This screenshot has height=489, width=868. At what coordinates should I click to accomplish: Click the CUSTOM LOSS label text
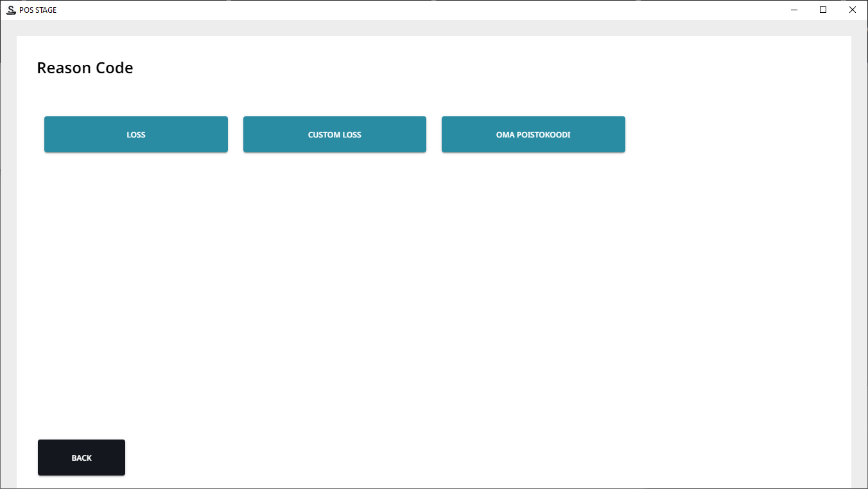click(x=334, y=135)
